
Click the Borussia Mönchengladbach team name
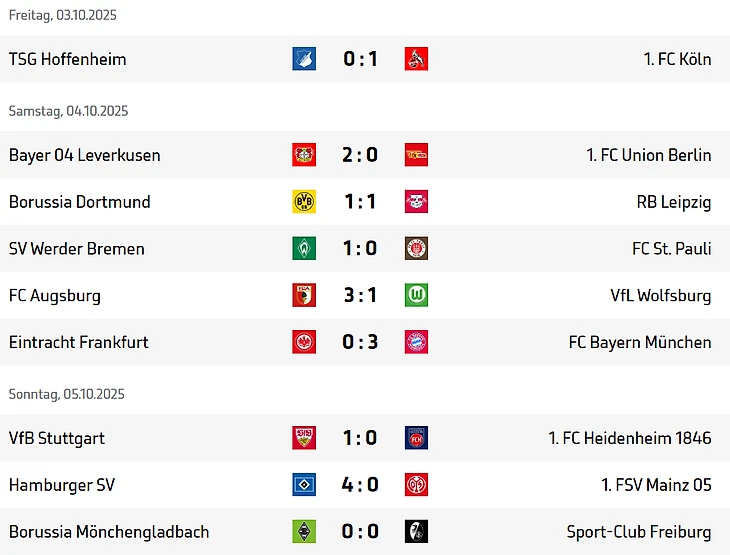(109, 532)
